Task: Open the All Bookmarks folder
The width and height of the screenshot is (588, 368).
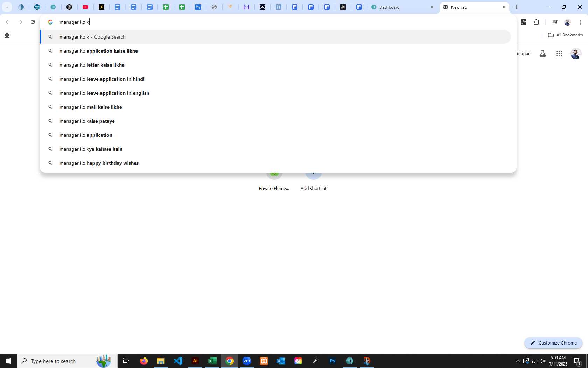Action: (565, 35)
